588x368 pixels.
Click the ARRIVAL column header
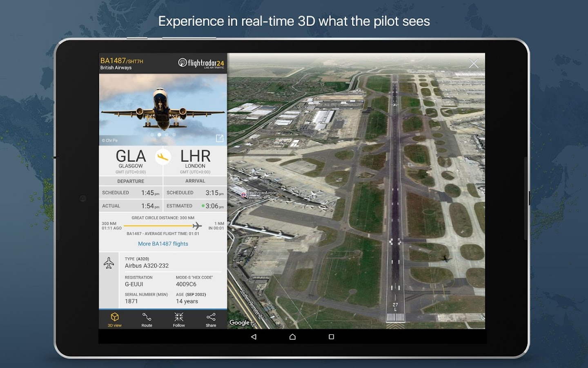click(x=195, y=181)
